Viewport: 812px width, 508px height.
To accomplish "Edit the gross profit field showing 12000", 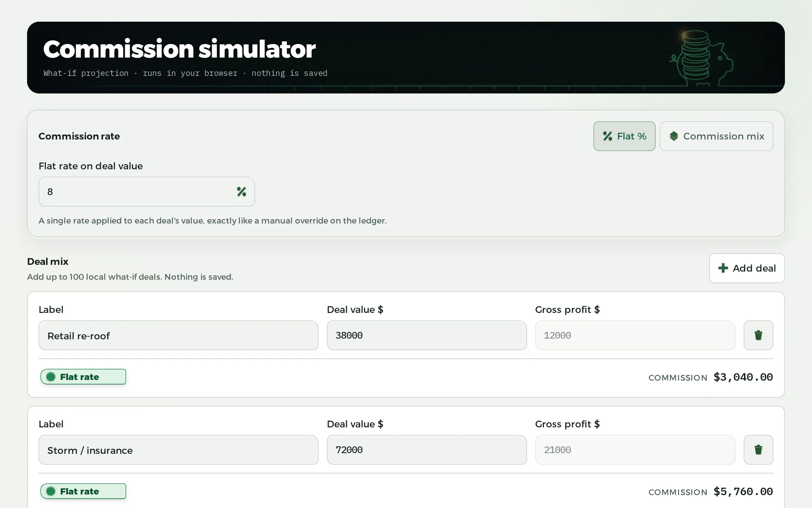I will tap(635, 335).
